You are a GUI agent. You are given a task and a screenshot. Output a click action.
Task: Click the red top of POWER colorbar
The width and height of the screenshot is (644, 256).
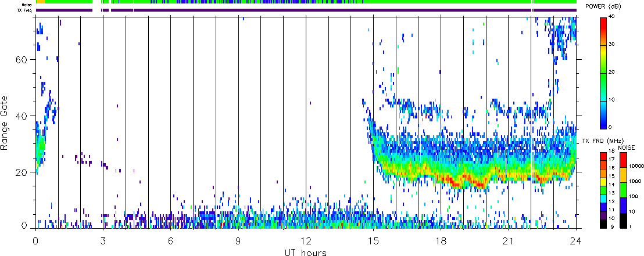(603, 23)
